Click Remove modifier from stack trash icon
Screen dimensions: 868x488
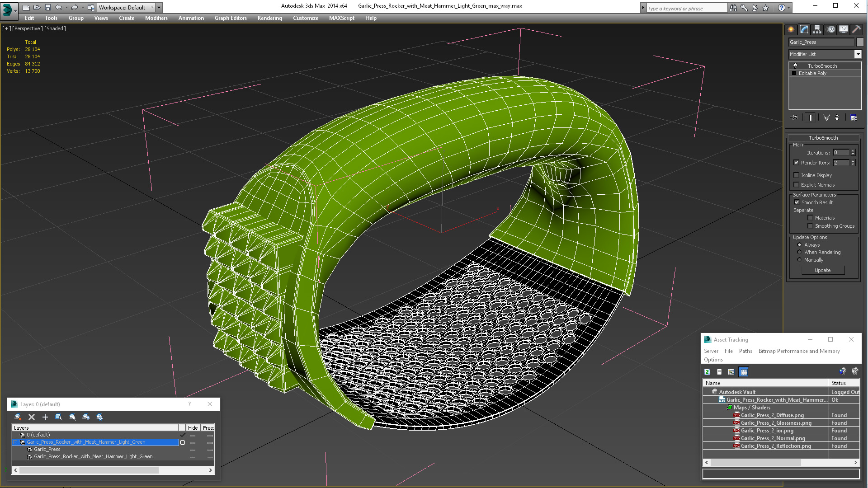[837, 117]
